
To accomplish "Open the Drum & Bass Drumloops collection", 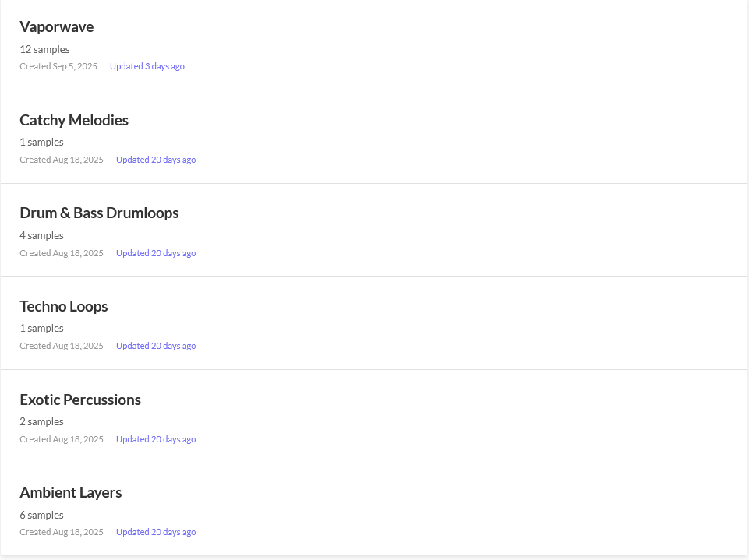I will (x=99, y=213).
